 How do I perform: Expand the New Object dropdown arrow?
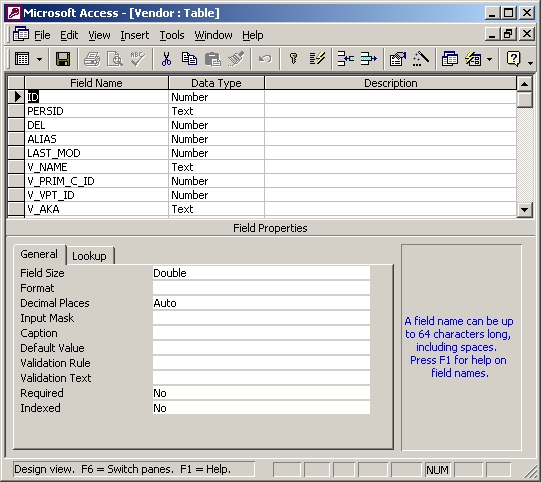(489, 59)
